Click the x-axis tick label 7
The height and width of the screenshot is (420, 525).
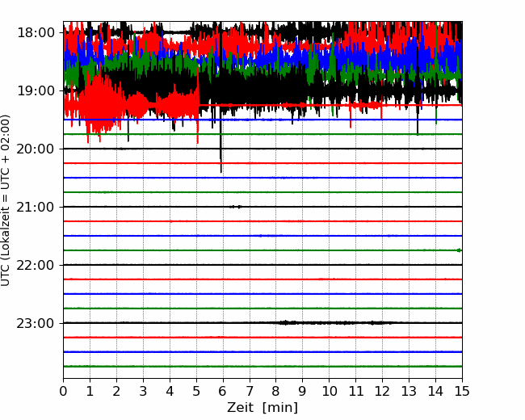(x=250, y=391)
